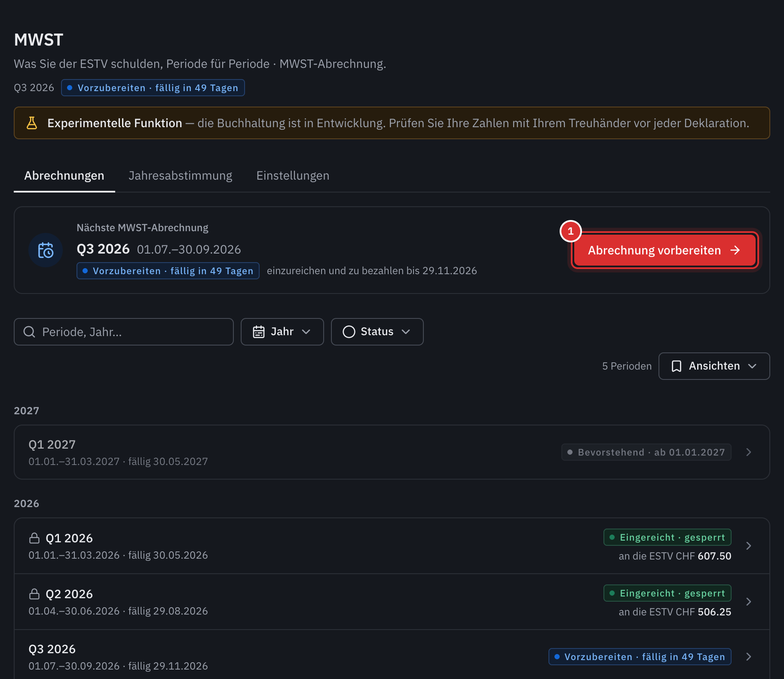Click the text einzureichen und zu bezahlen bis 29.11.2026
This screenshot has height=679, width=784.
pos(372,271)
